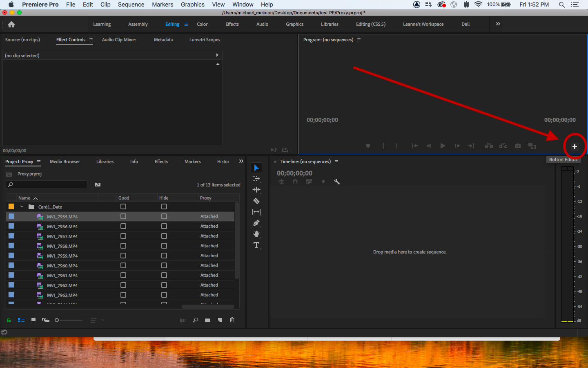Screen dimensions: 588x368
Task: Click the Go to Out point icon
Action: (x=471, y=146)
